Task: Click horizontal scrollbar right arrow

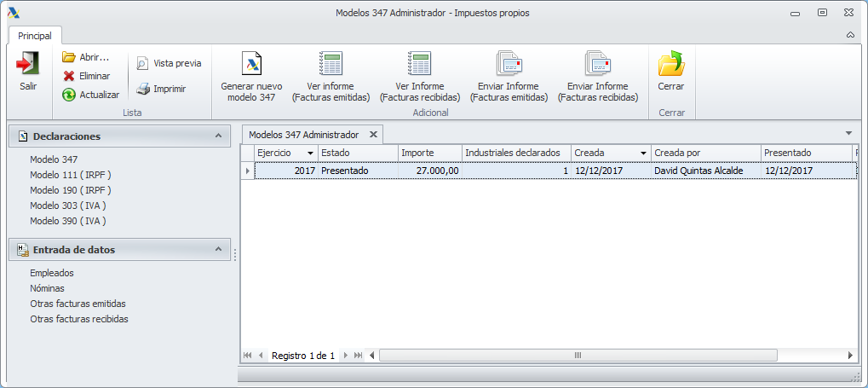Action: tap(851, 356)
